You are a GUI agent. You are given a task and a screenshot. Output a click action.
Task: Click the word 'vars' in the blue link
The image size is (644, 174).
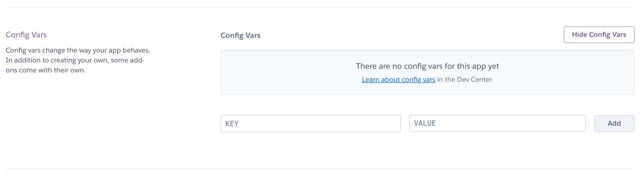(429, 80)
